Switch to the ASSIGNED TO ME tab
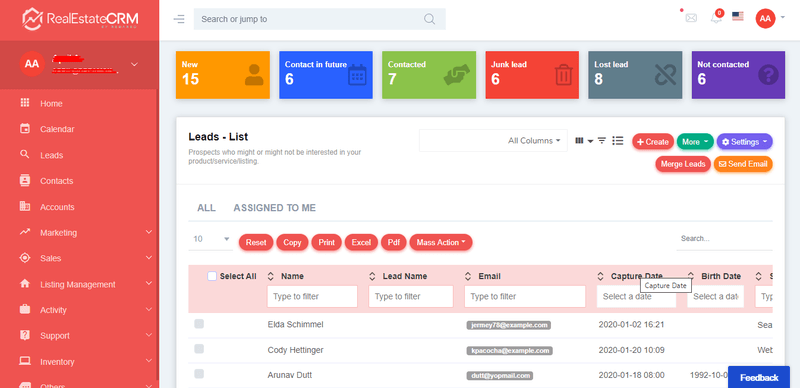This screenshot has width=800, height=388. [274, 208]
